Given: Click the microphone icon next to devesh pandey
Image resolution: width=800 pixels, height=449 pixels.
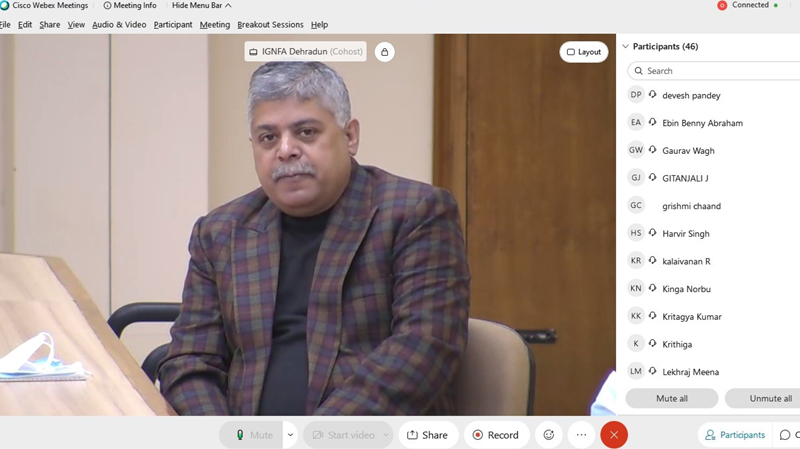Looking at the screenshot, I should pos(652,95).
